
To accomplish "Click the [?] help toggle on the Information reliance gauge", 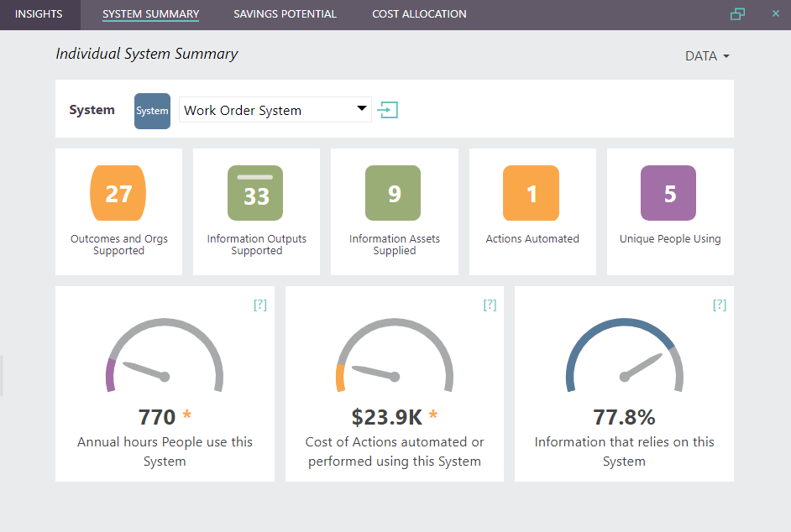I will [x=719, y=305].
